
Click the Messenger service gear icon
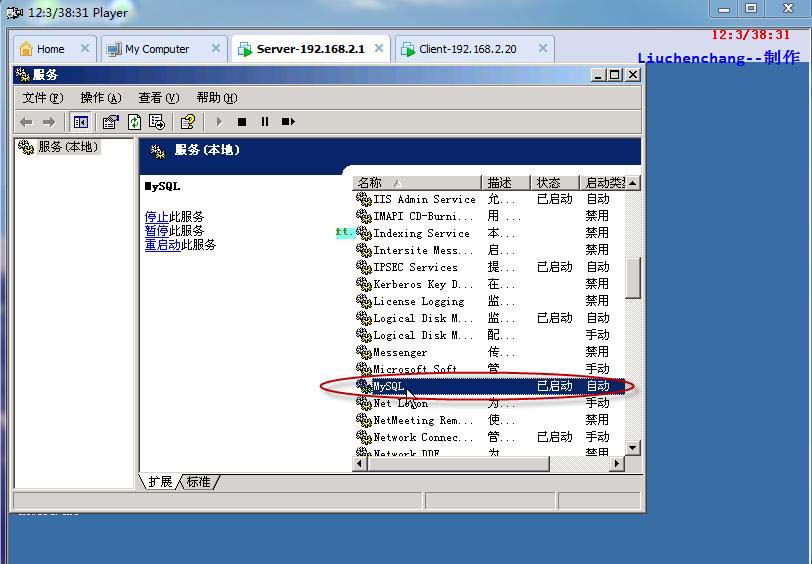[x=364, y=352]
